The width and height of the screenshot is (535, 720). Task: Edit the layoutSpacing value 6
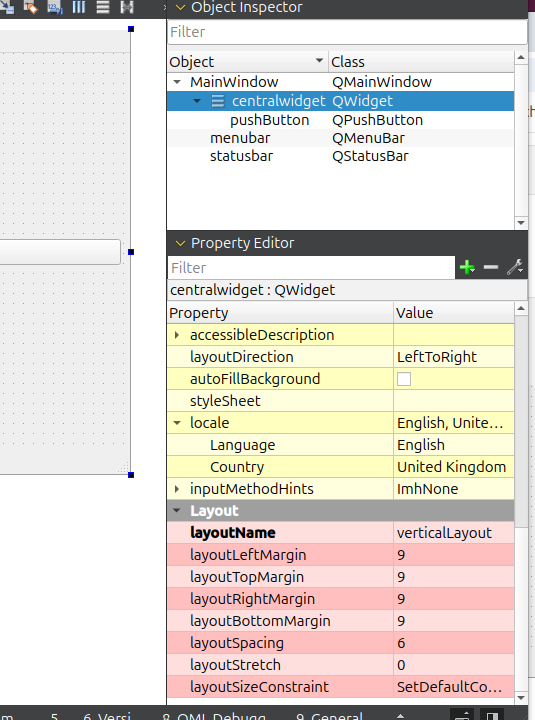(x=454, y=643)
